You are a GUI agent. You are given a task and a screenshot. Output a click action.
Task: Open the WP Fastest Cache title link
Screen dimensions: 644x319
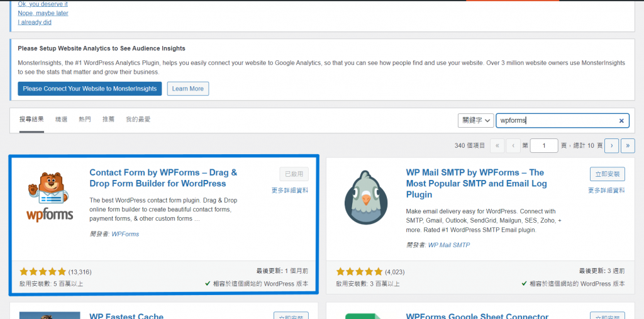[x=126, y=316]
